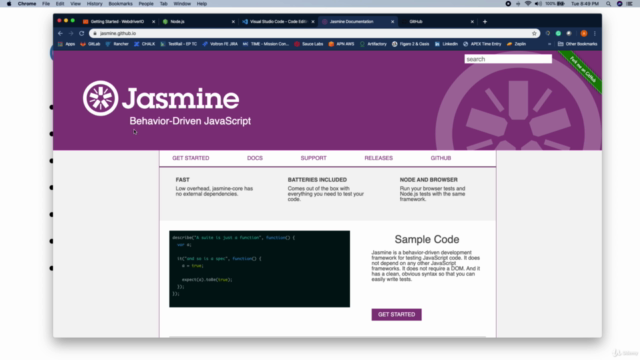Click the BATTERIES INCLUDED heading
The width and height of the screenshot is (640, 360).
point(317,180)
